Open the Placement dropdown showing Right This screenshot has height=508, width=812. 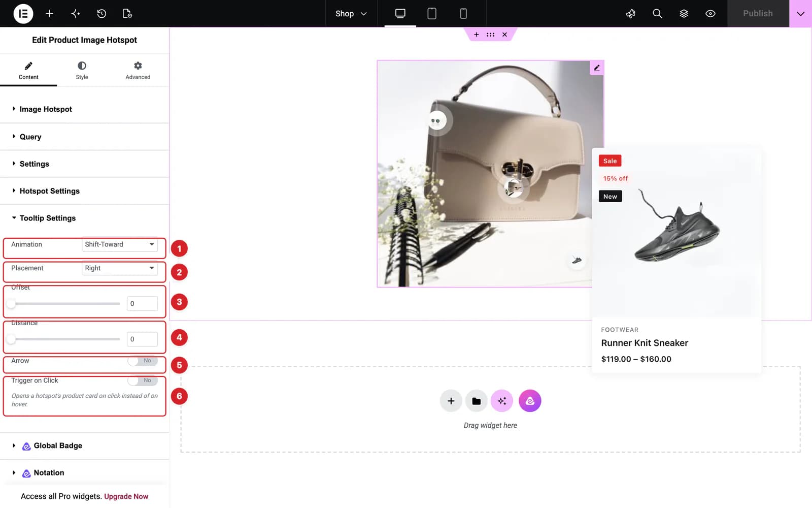(120, 268)
